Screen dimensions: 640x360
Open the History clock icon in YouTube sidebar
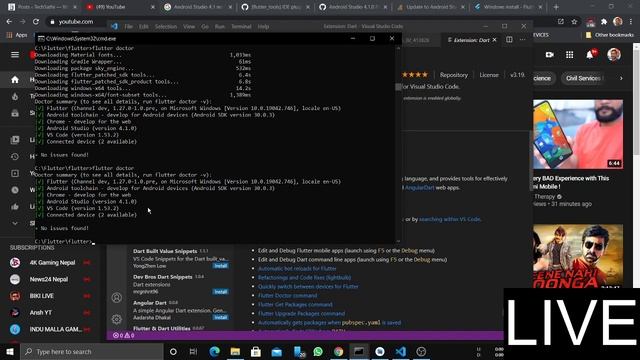coord(15,156)
